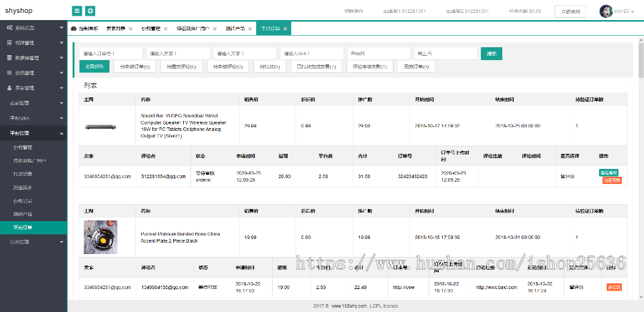
Task: Click the 买家管理 person icon in sidebar
Action: (9, 88)
